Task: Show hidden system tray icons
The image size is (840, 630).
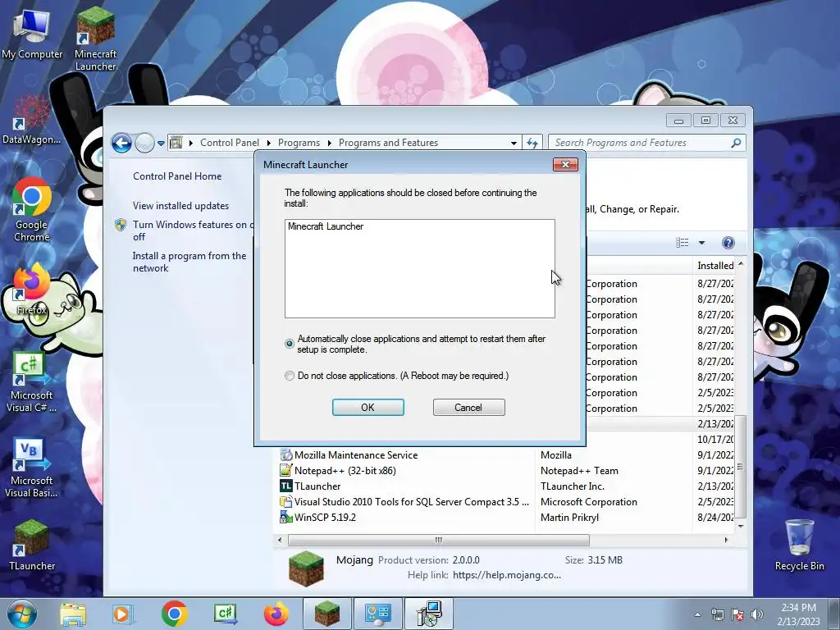Action: coord(697,614)
